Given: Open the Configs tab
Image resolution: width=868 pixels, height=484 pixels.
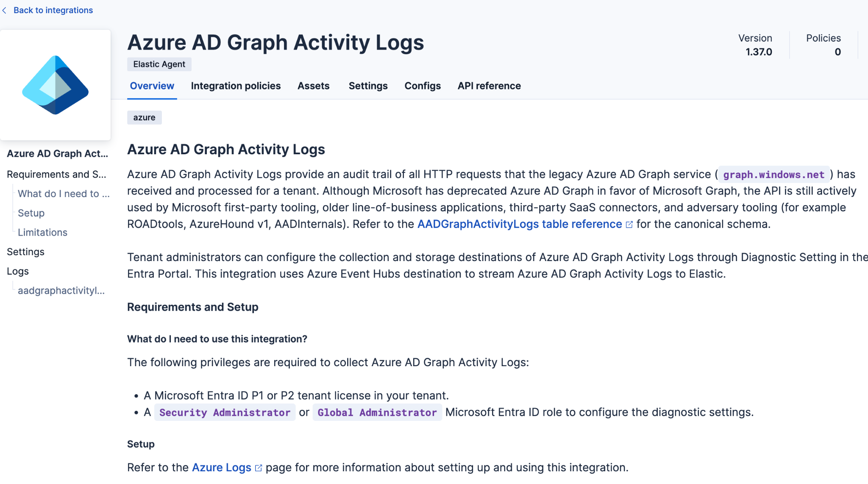Looking at the screenshot, I should pos(423,86).
